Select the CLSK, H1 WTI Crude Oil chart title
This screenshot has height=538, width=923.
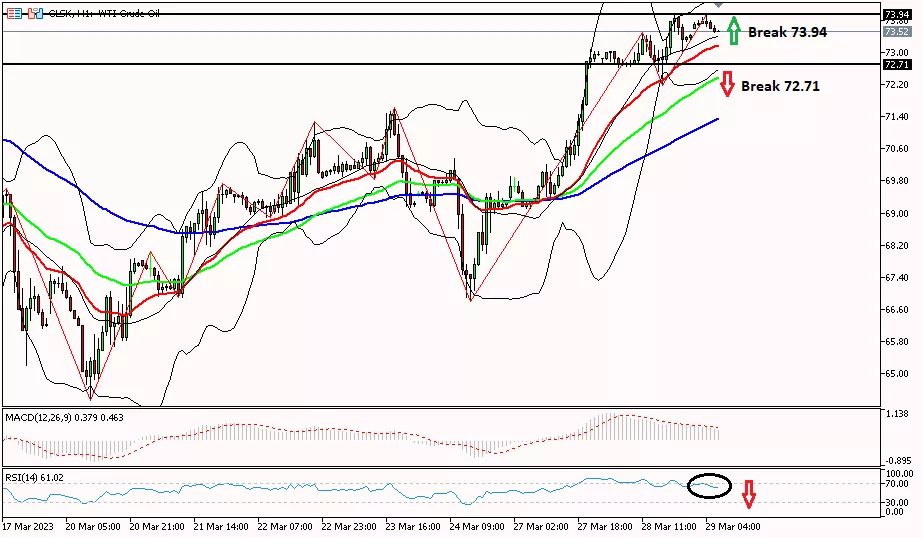click(x=104, y=13)
